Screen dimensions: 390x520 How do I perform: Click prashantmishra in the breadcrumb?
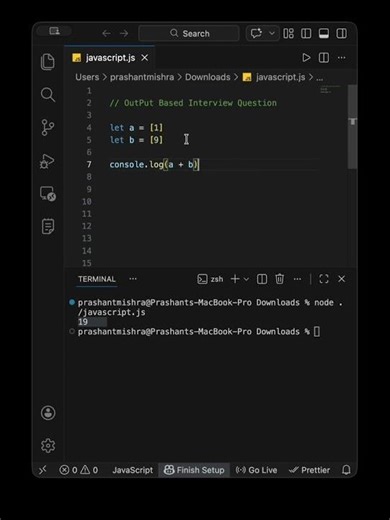point(142,77)
